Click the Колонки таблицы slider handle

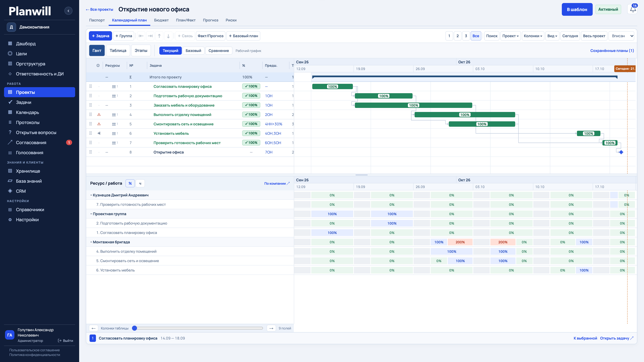[135, 328]
